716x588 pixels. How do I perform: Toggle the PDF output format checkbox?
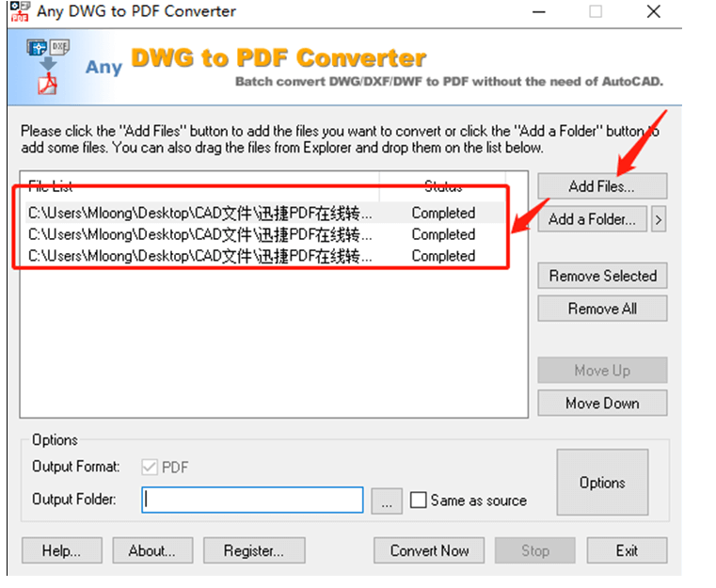(150, 467)
